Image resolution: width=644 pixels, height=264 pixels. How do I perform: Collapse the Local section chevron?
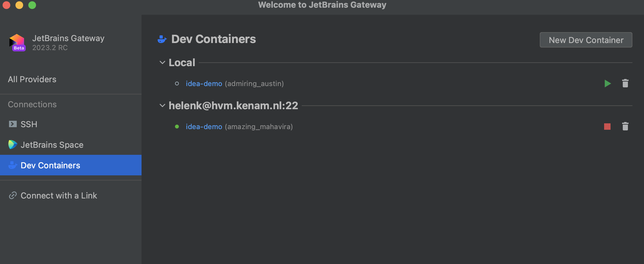pyautogui.click(x=162, y=63)
